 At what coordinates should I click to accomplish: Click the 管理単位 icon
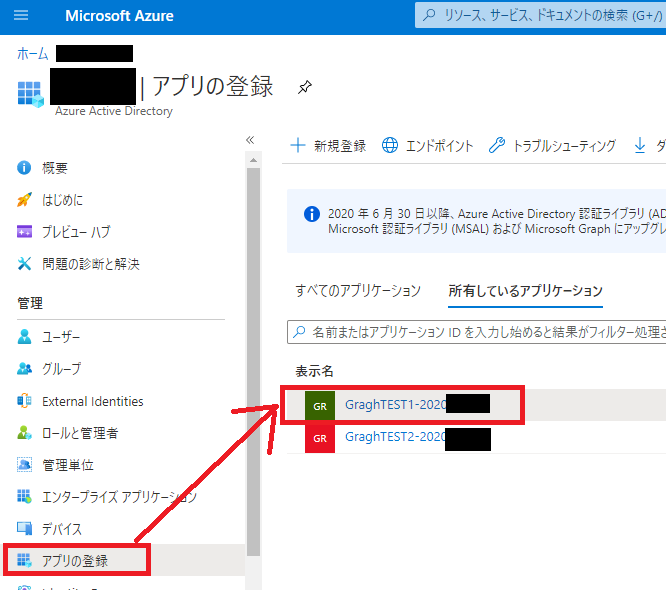coord(24,464)
